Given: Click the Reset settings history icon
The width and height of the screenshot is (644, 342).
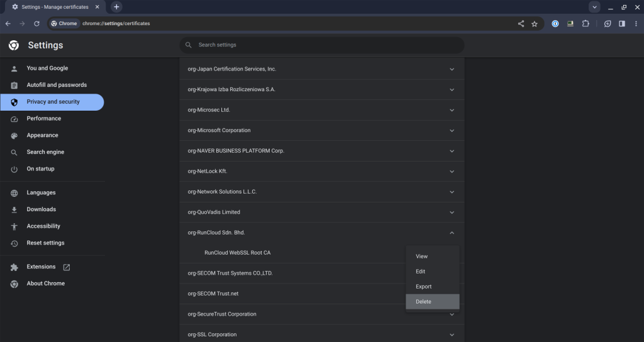Looking at the screenshot, I should pos(14,243).
